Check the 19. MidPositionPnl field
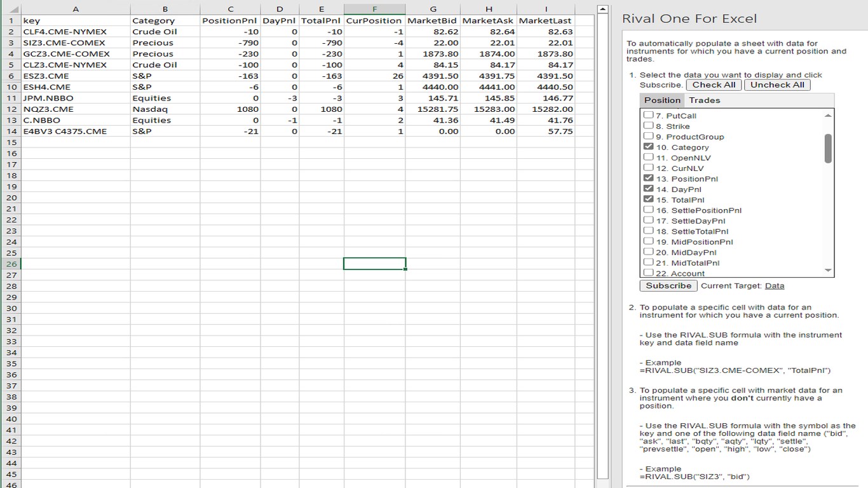Viewport: 868px width, 488px height. click(648, 241)
